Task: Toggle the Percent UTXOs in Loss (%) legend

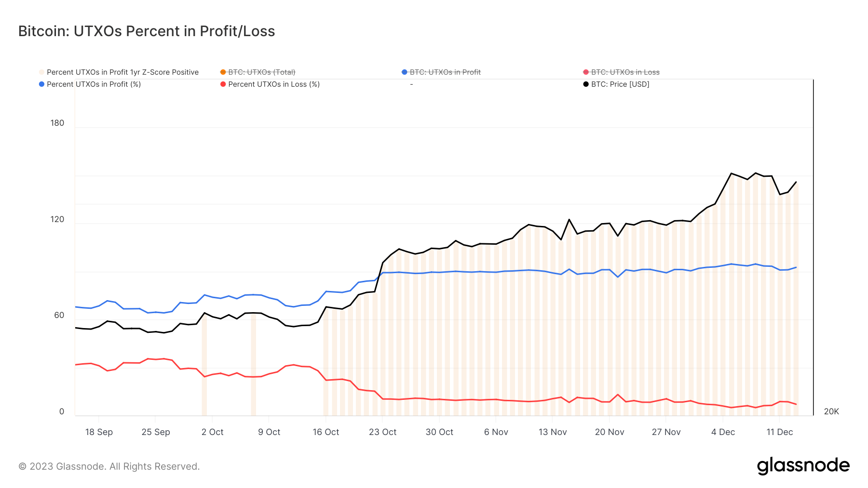Action: [x=270, y=84]
